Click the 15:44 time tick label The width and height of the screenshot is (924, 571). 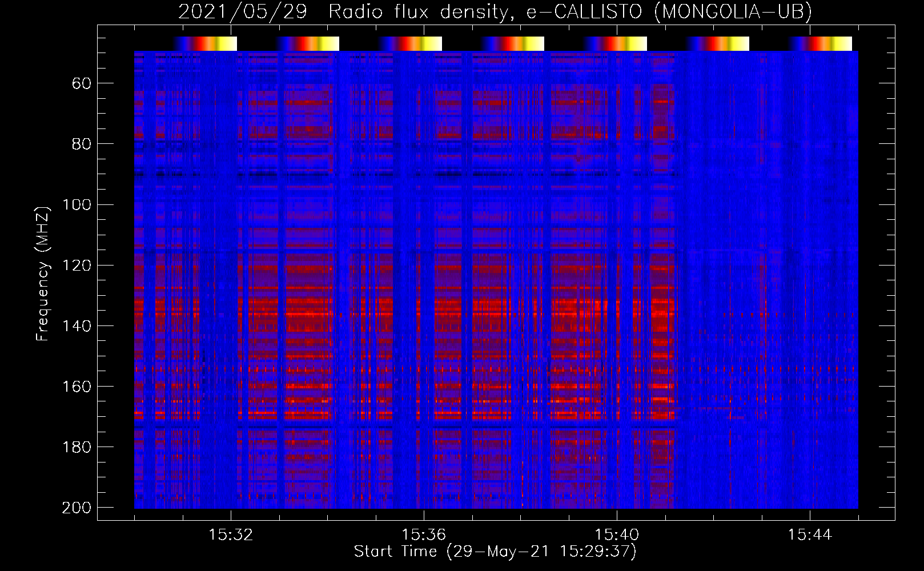pyautogui.click(x=810, y=535)
